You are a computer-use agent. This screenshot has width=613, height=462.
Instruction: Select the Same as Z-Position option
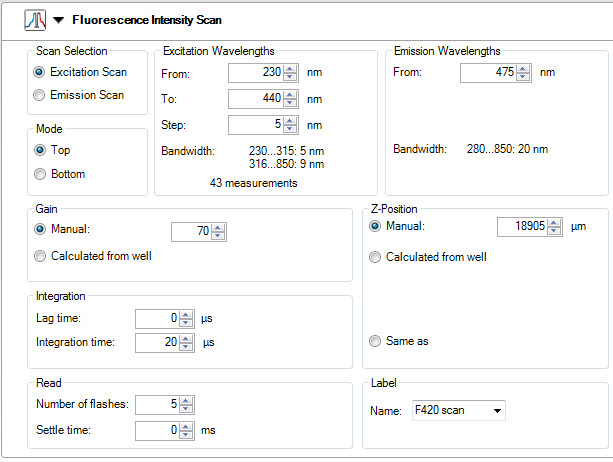click(x=375, y=341)
